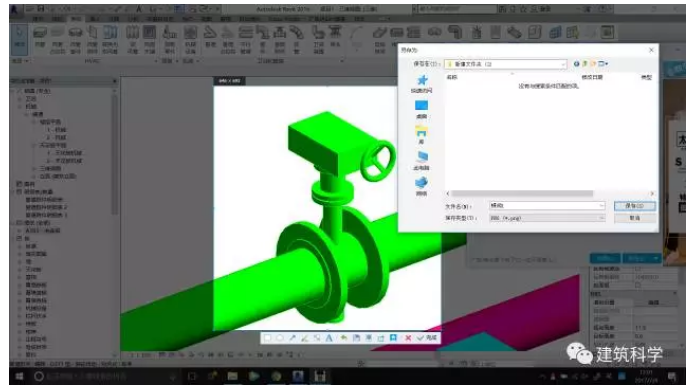
Task: Open the Windows Start menu
Action: tap(19, 376)
